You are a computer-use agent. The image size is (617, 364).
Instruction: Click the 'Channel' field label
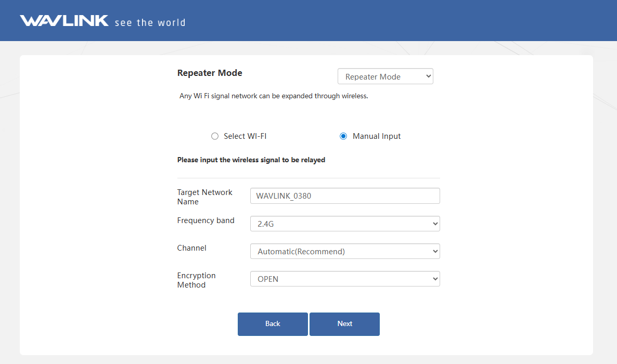click(191, 248)
